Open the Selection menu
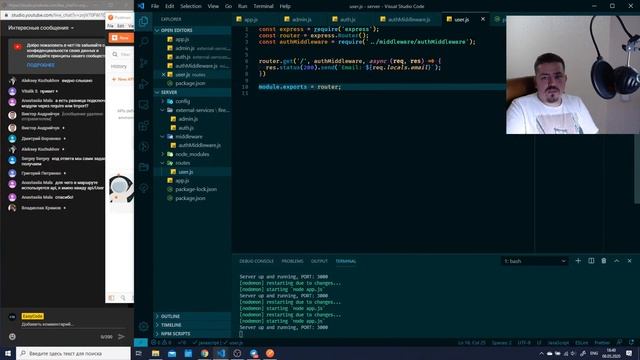Screen dimensions: 640x360 (x=191, y=6)
